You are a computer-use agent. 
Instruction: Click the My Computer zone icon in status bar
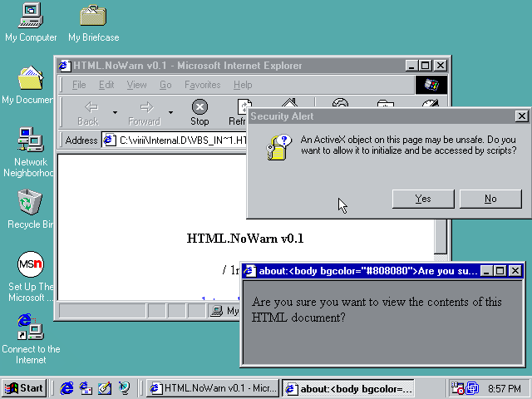(216, 310)
